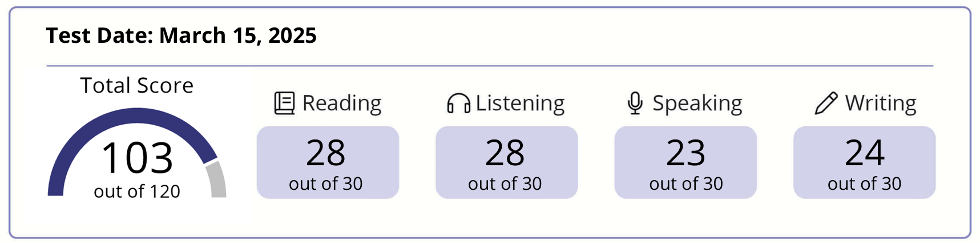
Task: Select the Reading label
Action: point(342,103)
